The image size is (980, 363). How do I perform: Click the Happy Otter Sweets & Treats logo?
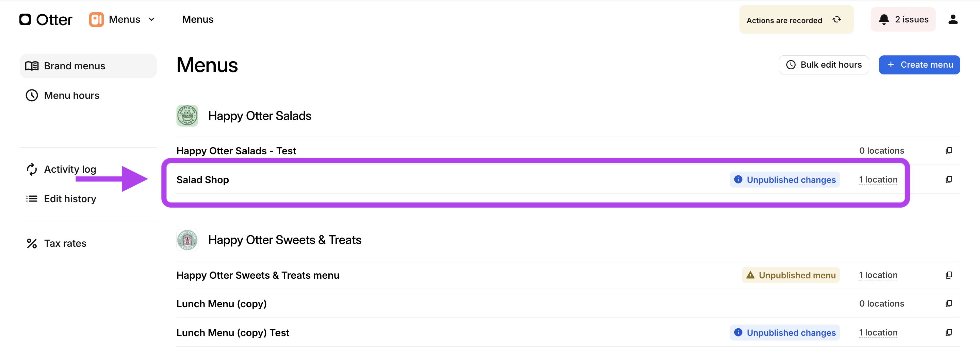click(x=187, y=240)
